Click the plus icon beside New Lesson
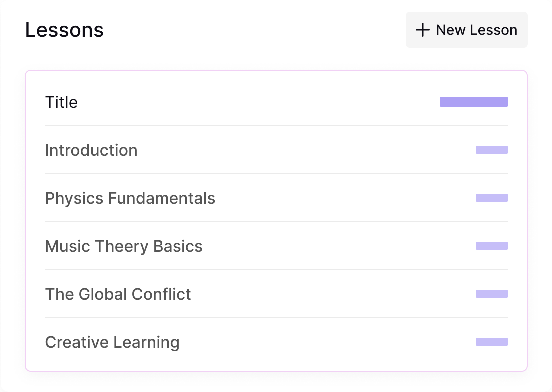Screen dimensions: 552x392 [423, 30]
